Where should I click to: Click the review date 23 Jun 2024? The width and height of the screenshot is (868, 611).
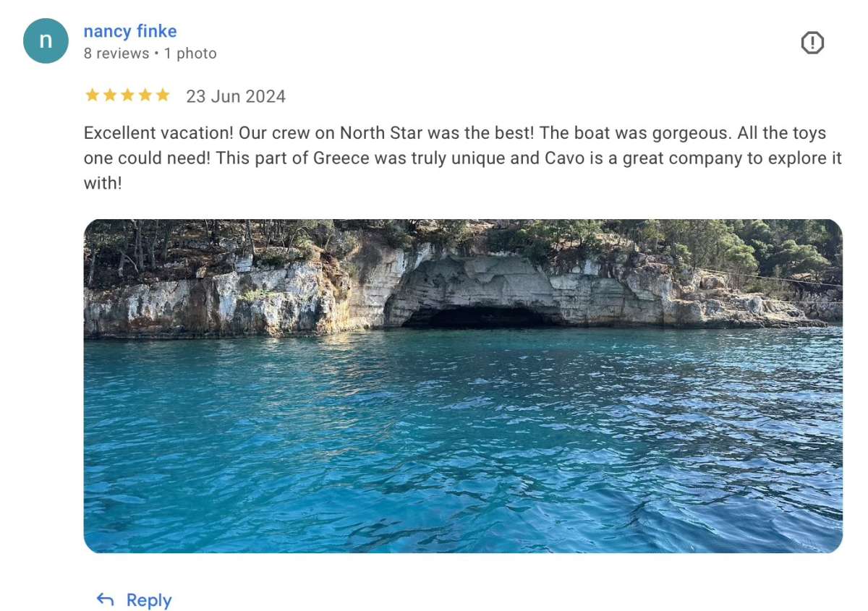(236, 97)
